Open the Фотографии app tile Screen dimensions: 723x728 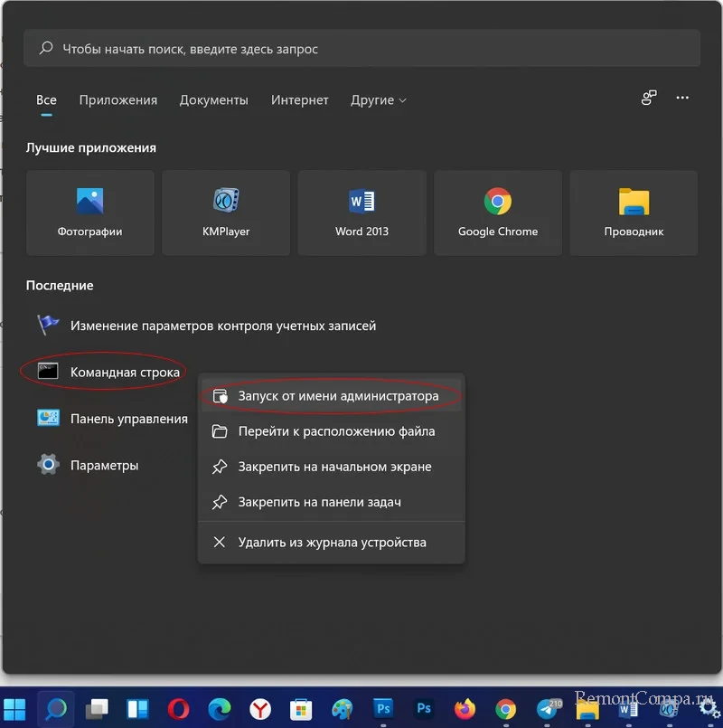(x=89, y=213)
